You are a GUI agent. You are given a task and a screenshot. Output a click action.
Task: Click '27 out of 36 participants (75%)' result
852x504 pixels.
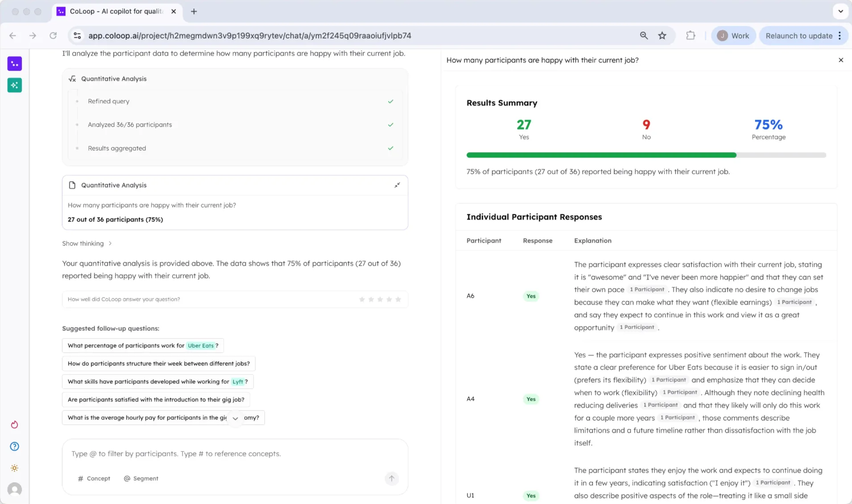click(x=115, y=220)
